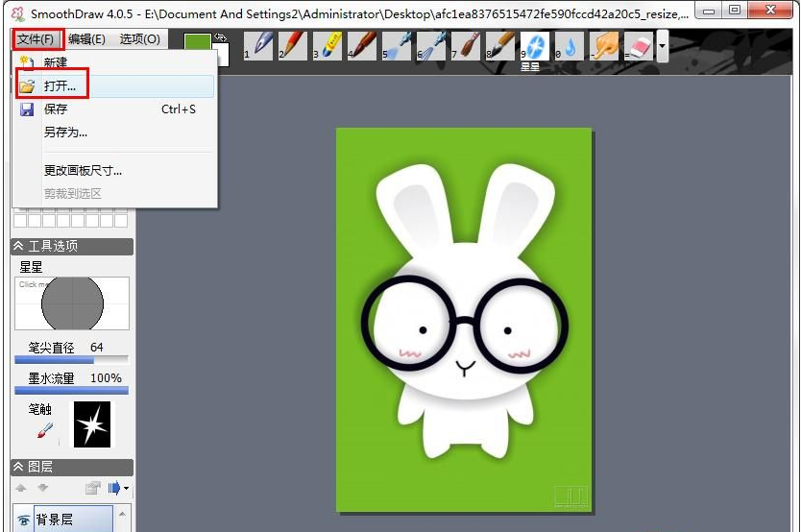Viewport: 801px width, 532px height.
Task: Open the 编辑(E) menu
Action: (x=86, y=39)
